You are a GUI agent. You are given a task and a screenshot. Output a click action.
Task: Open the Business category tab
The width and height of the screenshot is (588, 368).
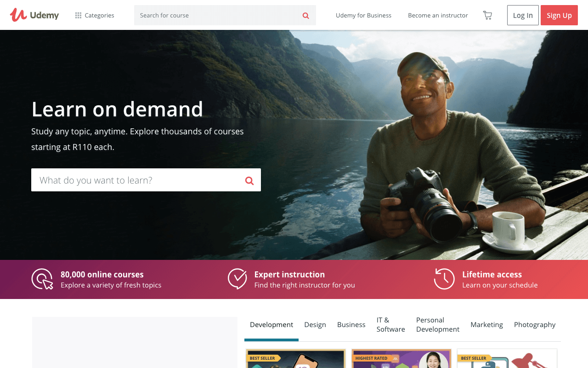coord(351,325)
